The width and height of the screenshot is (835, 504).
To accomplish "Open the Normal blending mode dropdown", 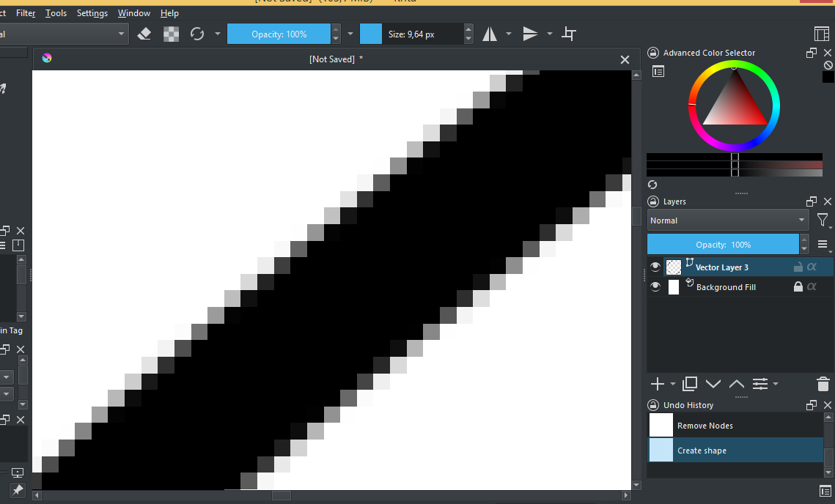I will click(x=727, y=220).
